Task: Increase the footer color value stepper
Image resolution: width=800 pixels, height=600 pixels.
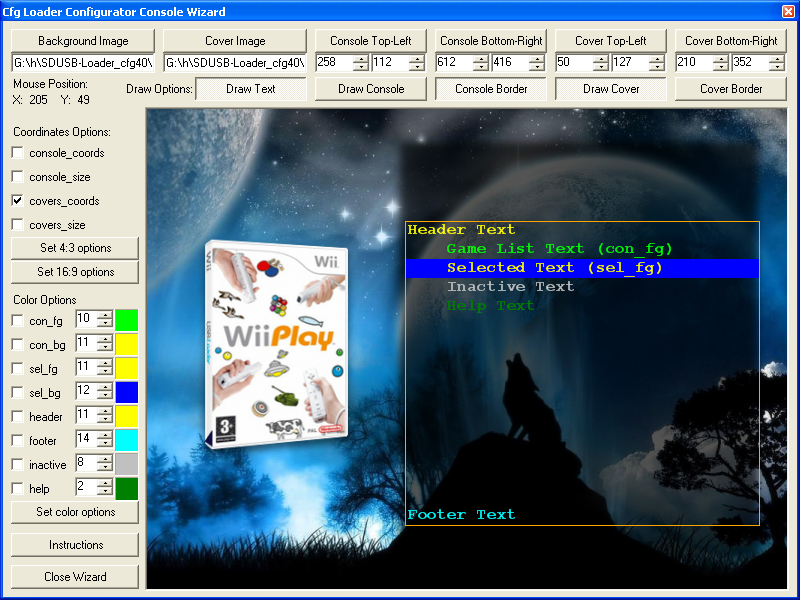Action: coord(104,436)
